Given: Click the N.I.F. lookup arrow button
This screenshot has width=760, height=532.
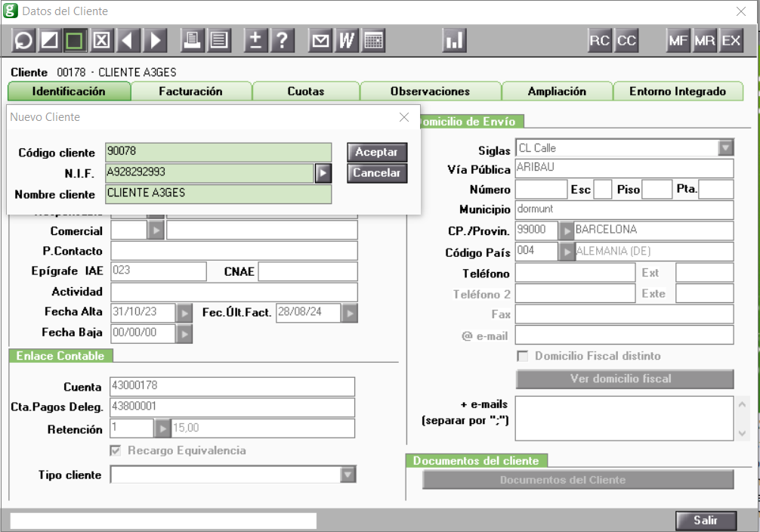Looking at the screenshot, I should click(323, 173).
